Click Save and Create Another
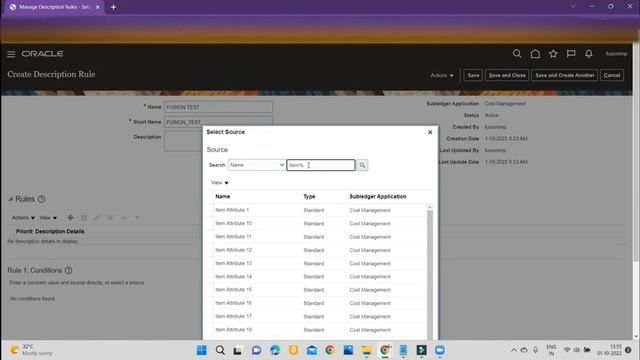The image size is (640, 360). 564,75
